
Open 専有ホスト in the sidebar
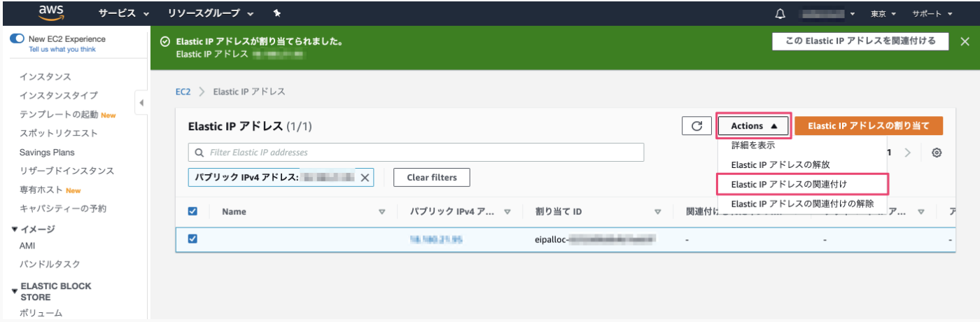pyautogui.click(x=41, y=190)
